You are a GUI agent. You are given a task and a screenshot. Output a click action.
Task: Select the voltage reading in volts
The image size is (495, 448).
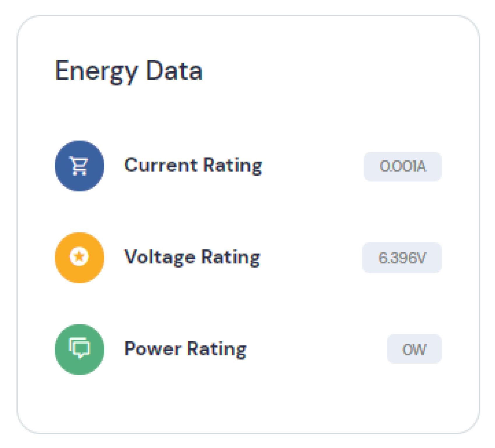[402, 258]
